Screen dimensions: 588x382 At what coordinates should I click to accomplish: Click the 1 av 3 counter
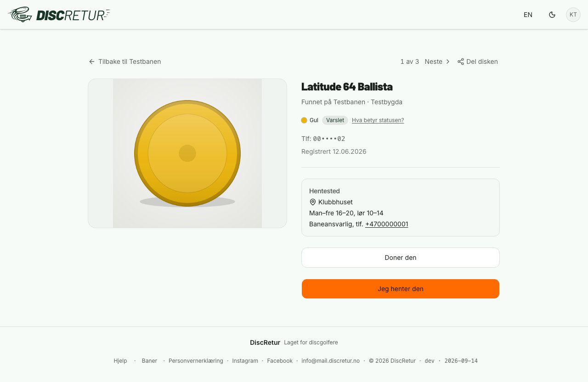410,62
